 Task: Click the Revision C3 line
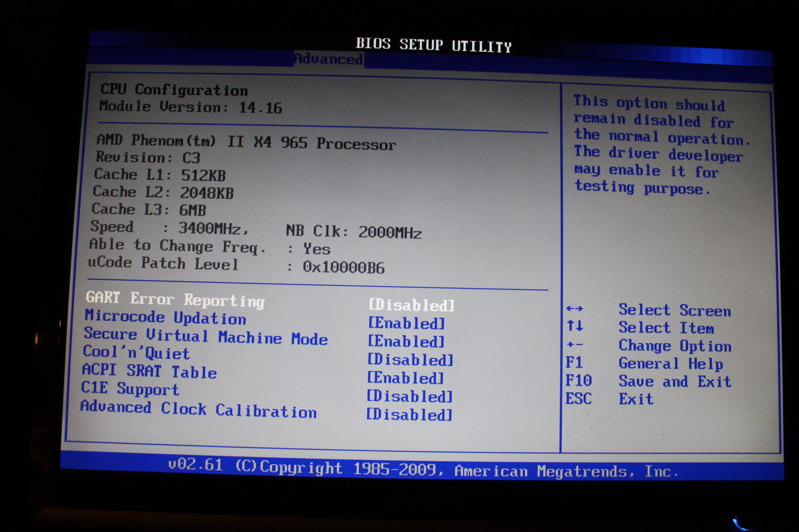[148, 157]
